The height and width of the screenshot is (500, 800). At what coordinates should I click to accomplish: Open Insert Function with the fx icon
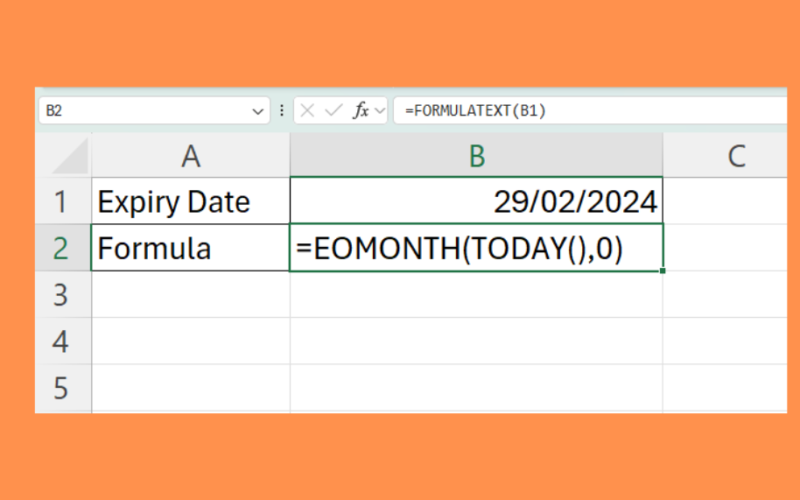361,111
